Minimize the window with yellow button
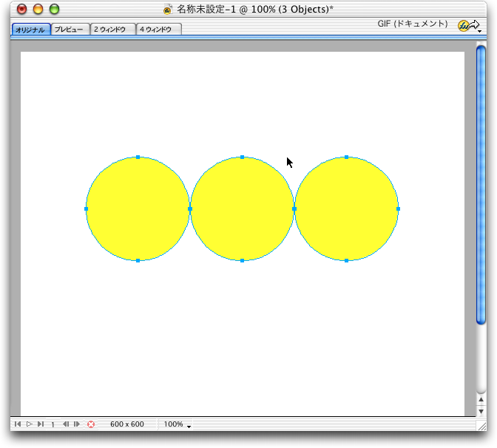 coord(38,9)
